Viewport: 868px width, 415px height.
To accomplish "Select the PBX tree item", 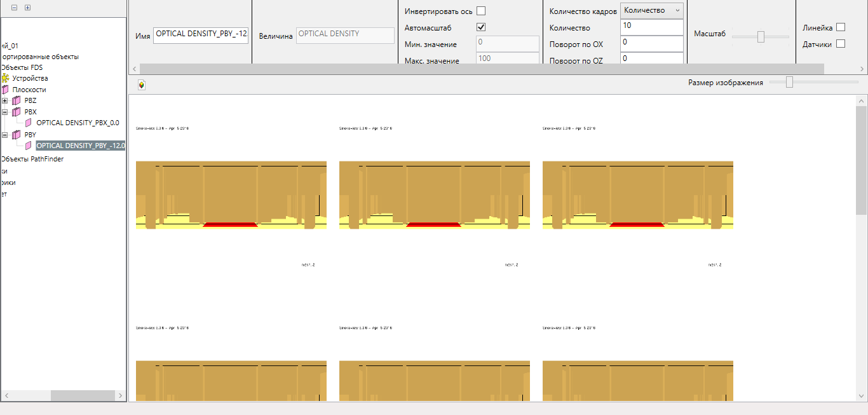I will tap(31, 112).
